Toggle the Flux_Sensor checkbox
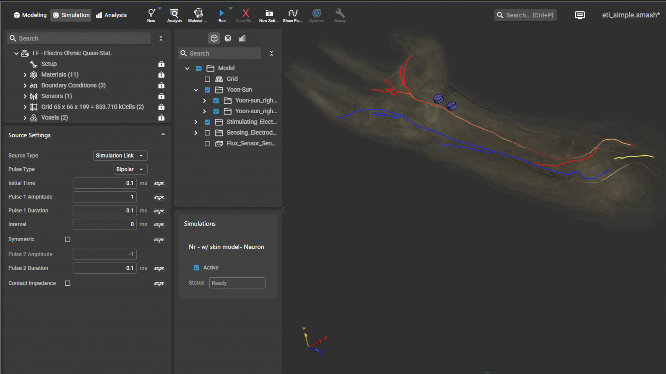666x374 pixels. pos(207,143)
